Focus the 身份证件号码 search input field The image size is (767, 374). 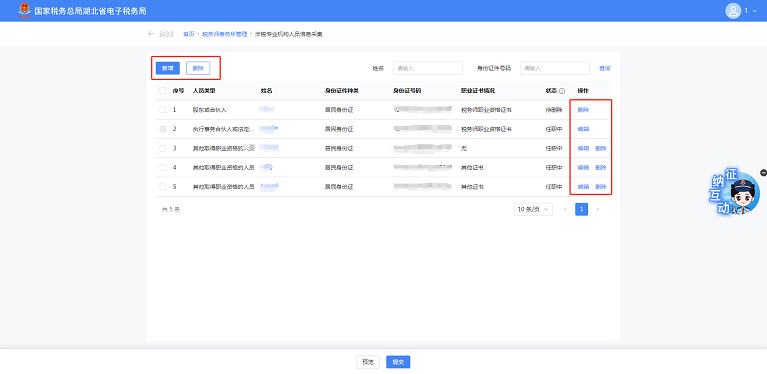(x=555, y=68)
